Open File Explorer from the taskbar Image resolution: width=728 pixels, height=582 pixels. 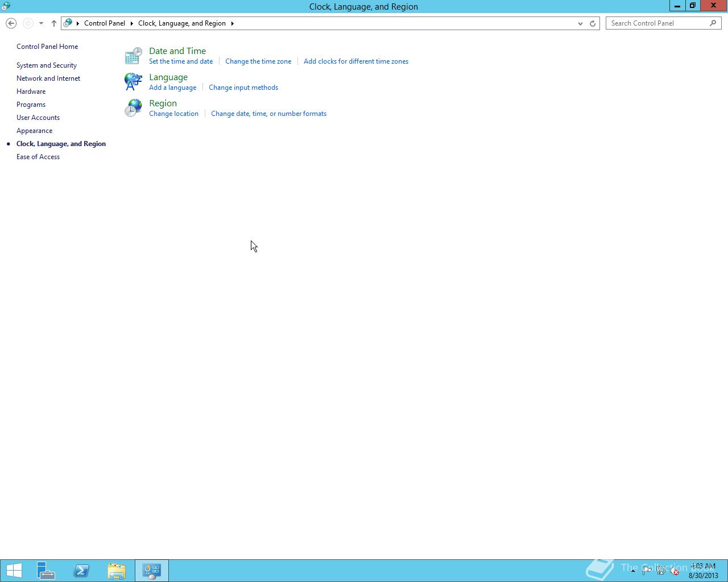pyautogui.click(x=117, y=571)
